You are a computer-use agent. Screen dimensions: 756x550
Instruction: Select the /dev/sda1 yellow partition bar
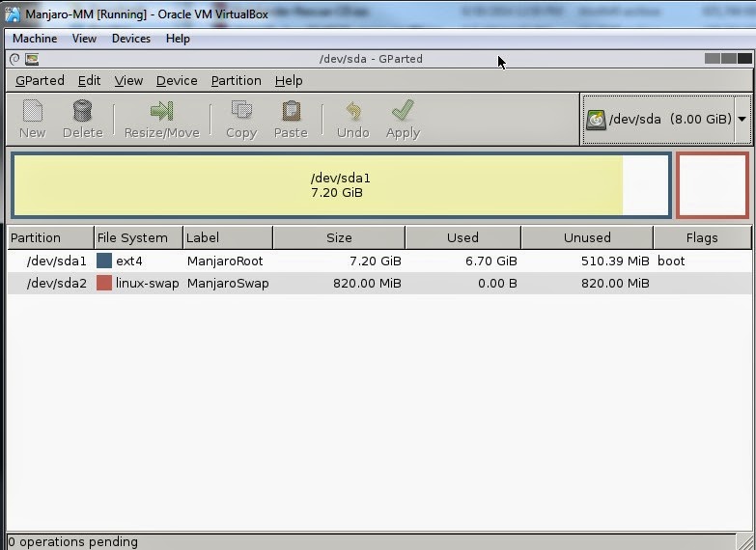tap(342, 185)
